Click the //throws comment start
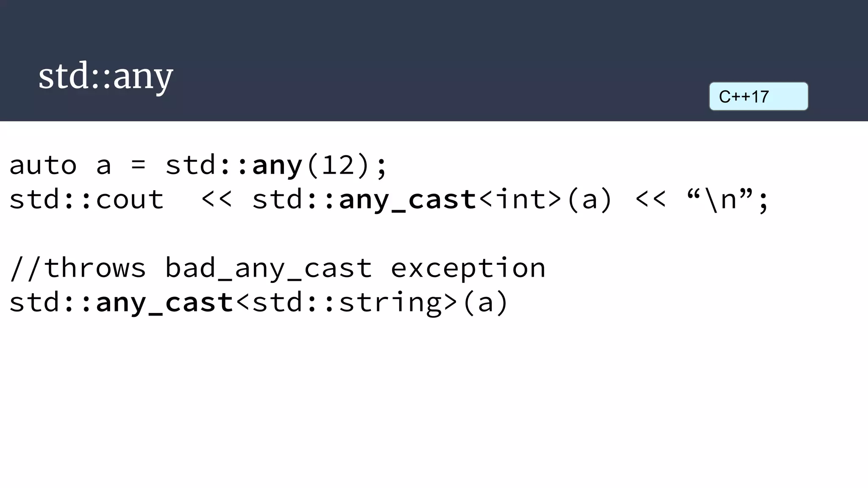The width and height of the screenshot is (868, 488). tap(78, 268)
